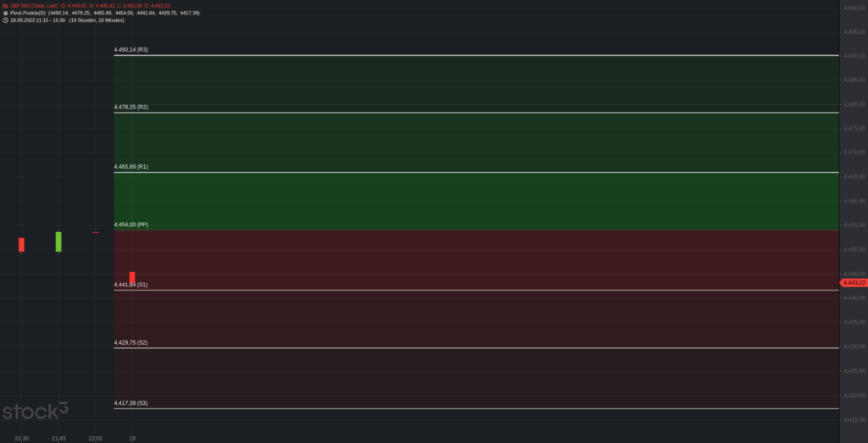This screenshot has width=868, height=443.
Task: Click the 4.429,75 (S2) support line label
Action: coord(131,342)
